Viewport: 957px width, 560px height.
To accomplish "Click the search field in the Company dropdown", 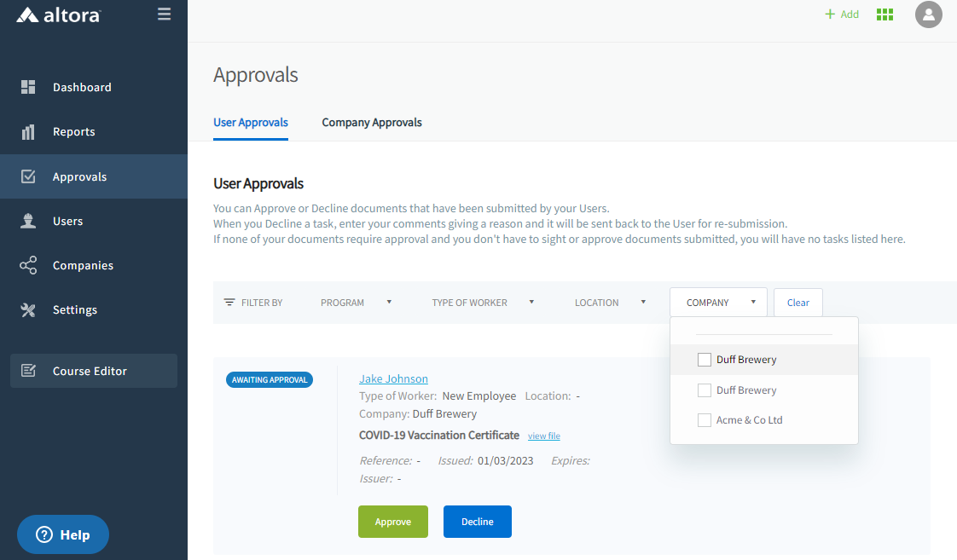I will point(763,327).
